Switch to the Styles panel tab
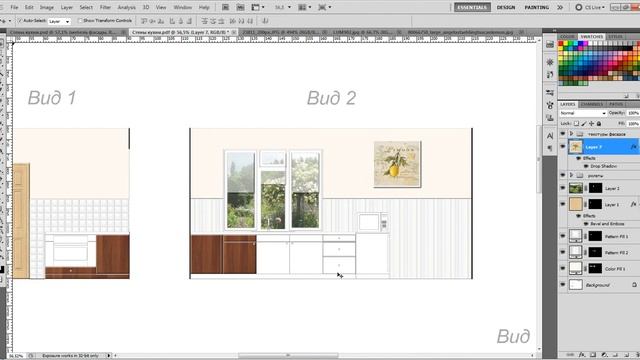640x360 pixels. pyautogui.click(x=616, y=37)
